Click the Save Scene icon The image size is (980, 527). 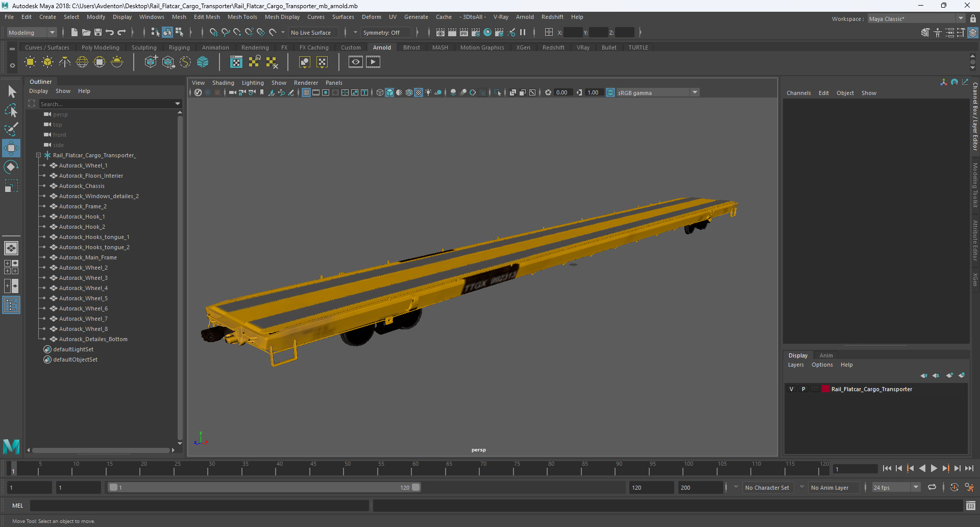98,32
